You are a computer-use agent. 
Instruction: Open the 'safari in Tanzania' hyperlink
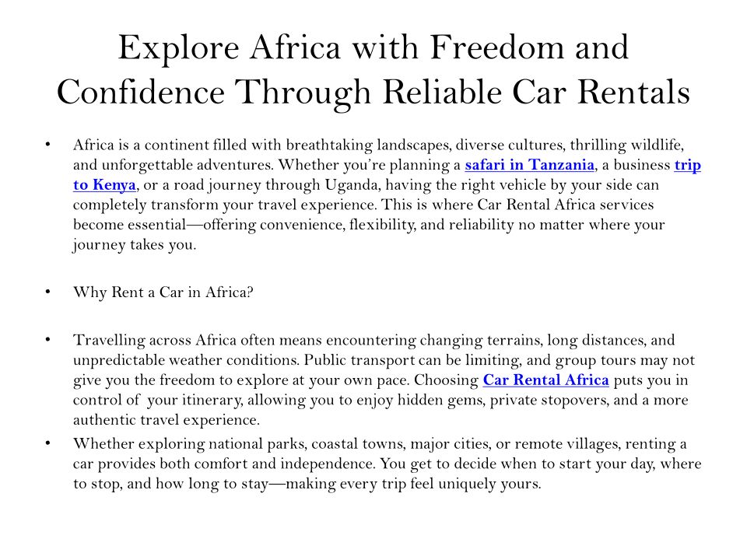(x=530, y=165)
